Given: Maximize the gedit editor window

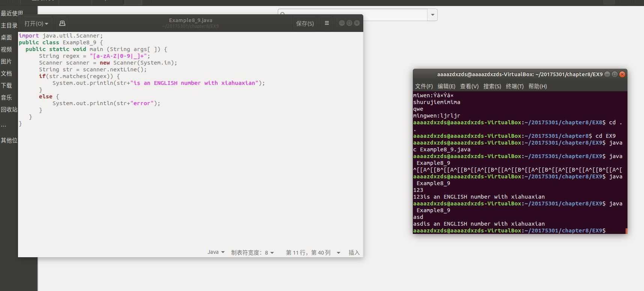Looking at the screenshot, I should (349, 23).
